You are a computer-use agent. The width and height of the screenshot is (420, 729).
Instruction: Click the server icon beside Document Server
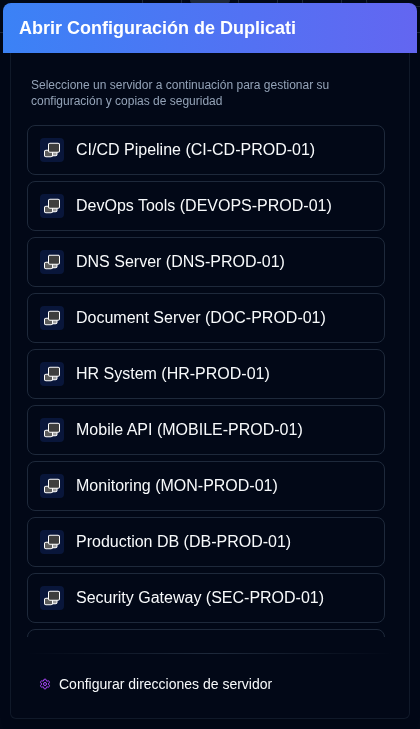pos(52,318)
